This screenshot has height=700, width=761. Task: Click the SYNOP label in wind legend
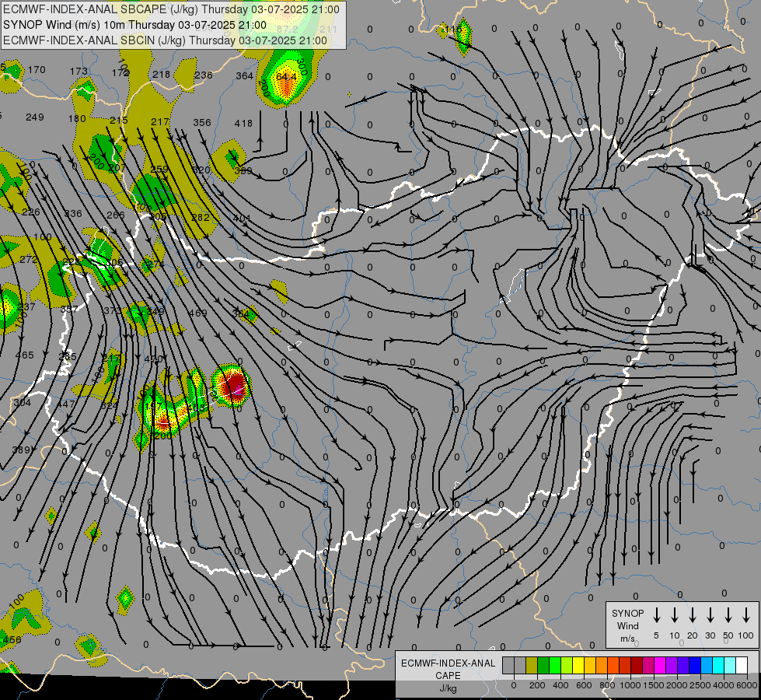point(627,613)
